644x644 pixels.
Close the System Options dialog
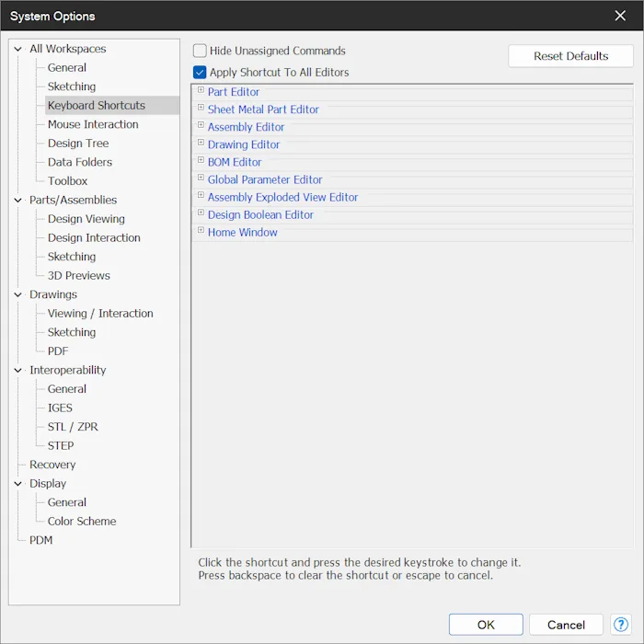[620, 16]
